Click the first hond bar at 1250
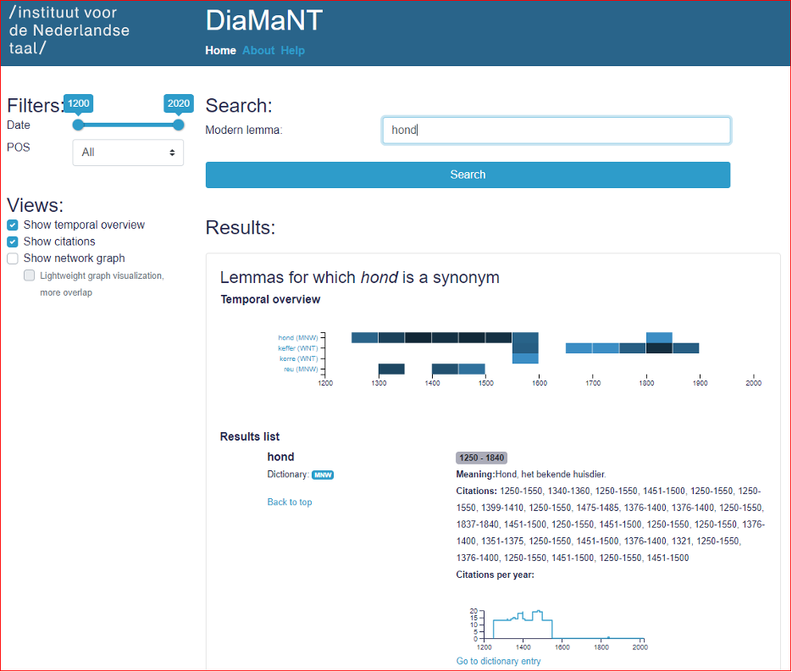The width and height of the screenshot is (792, 672). [365, 337]
